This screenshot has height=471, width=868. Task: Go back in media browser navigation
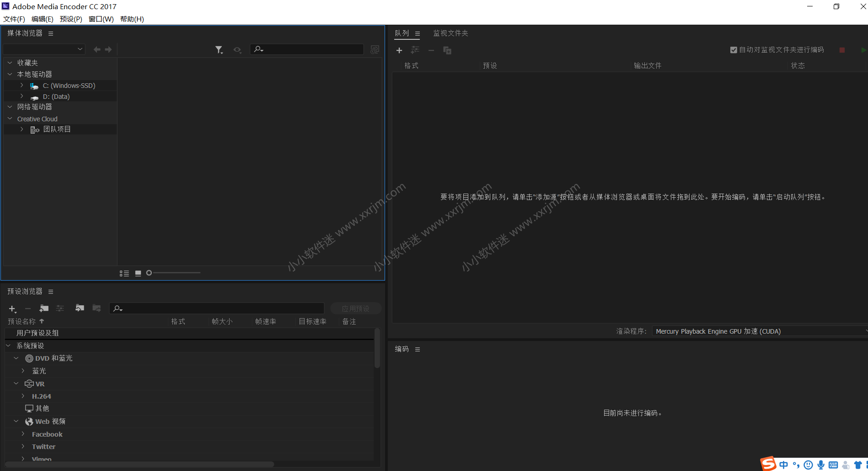pos(97,49)
